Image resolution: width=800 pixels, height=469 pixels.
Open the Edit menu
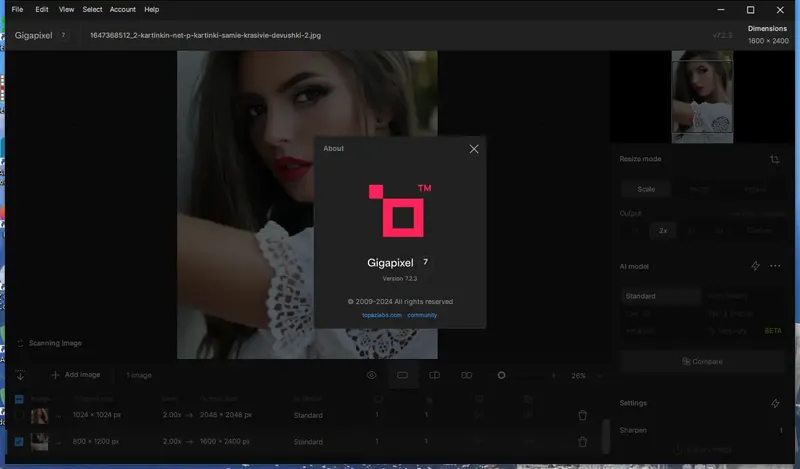point(42,9)
